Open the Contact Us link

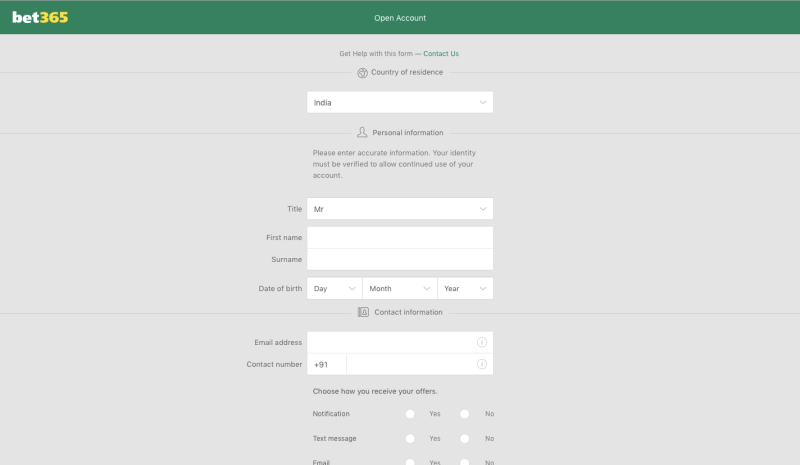pos(441,54)
